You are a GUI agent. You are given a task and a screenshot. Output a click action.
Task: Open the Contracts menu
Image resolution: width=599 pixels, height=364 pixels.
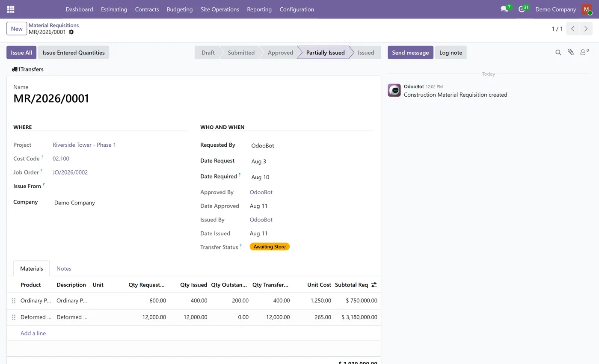pos(147,9)
